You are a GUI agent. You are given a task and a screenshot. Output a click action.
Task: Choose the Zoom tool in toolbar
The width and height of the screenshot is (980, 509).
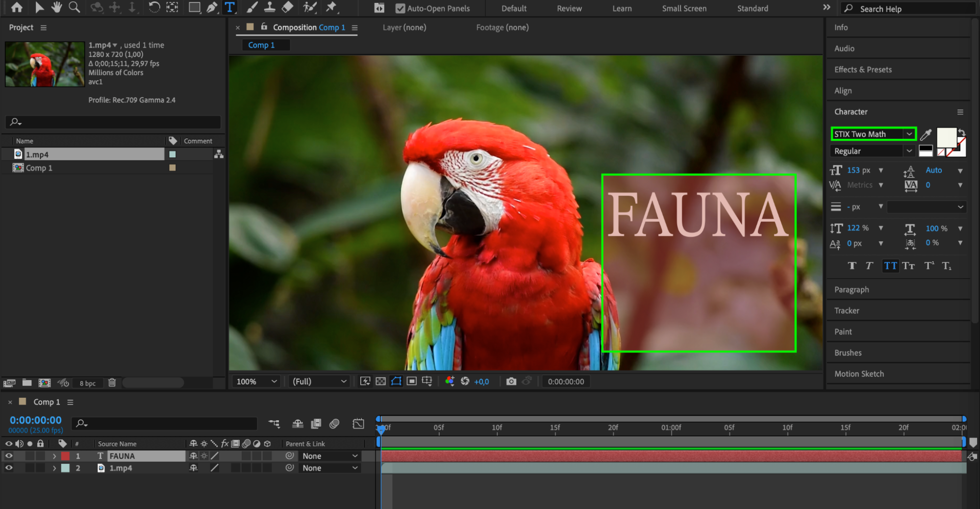(74, 7)
